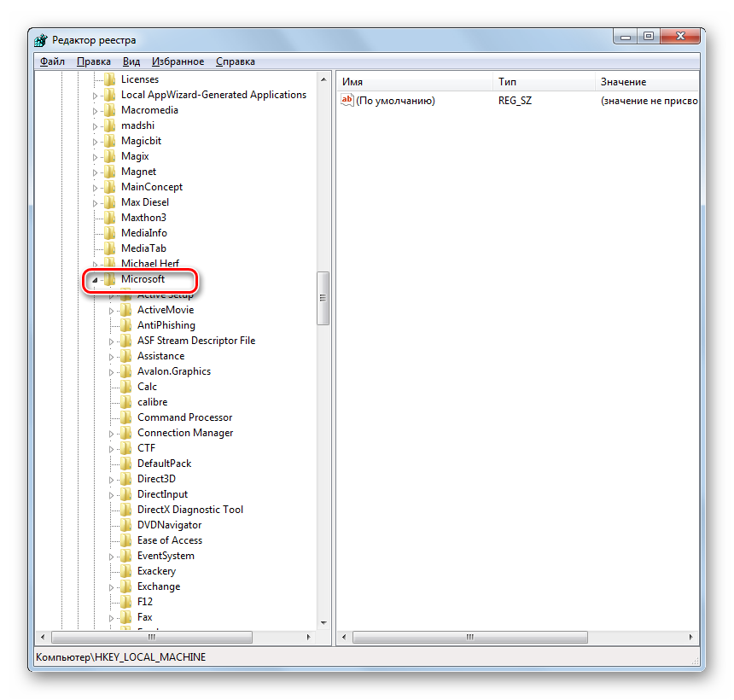Select the Ease of Access key
The image size is (734, 700).
(x=170, y=540)
